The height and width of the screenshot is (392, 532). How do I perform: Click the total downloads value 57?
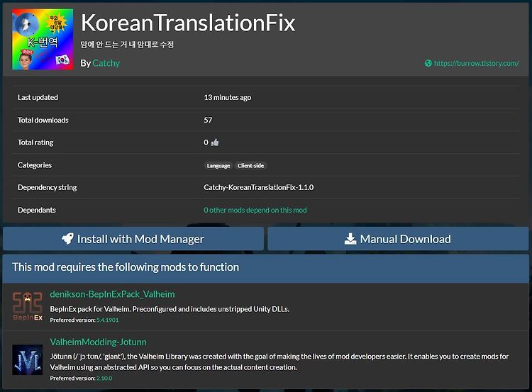point(208,120)
